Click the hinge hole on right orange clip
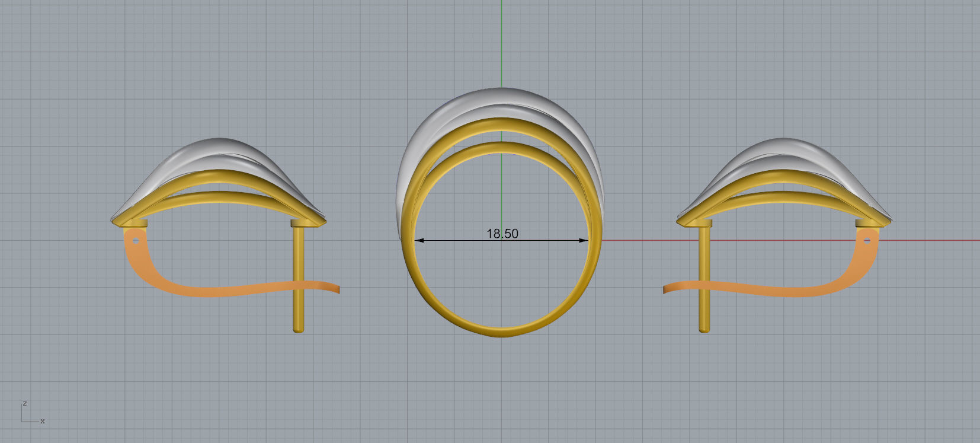 (867, 241)
